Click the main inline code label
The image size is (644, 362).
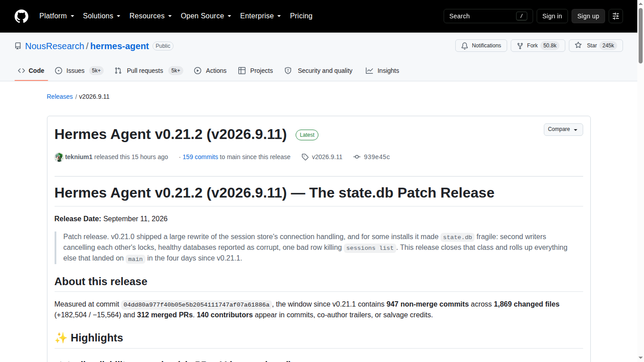[x=135, y=258]
